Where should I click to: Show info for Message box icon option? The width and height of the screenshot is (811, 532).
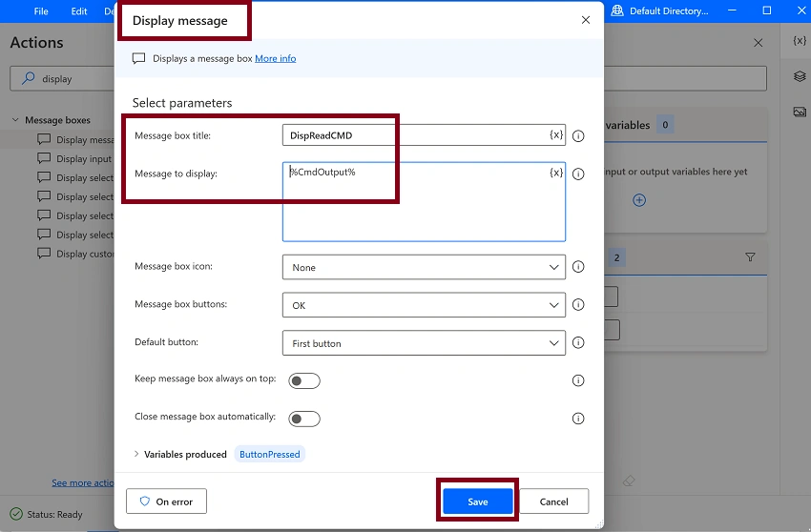click(x=578, y=267)
